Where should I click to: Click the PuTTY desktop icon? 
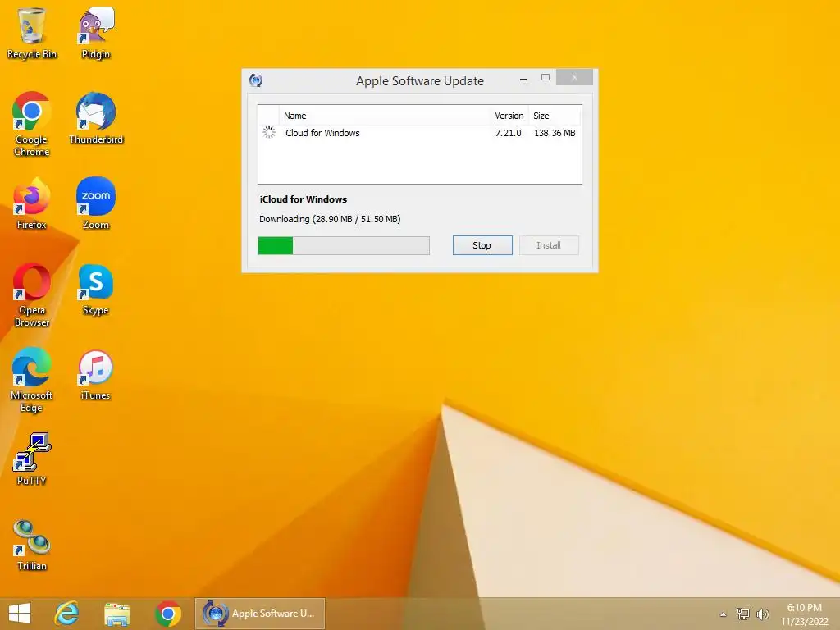32,459
